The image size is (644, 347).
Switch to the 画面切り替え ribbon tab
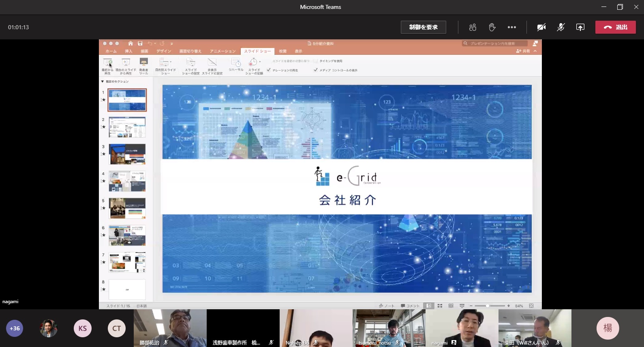click(x=190, y=51)
